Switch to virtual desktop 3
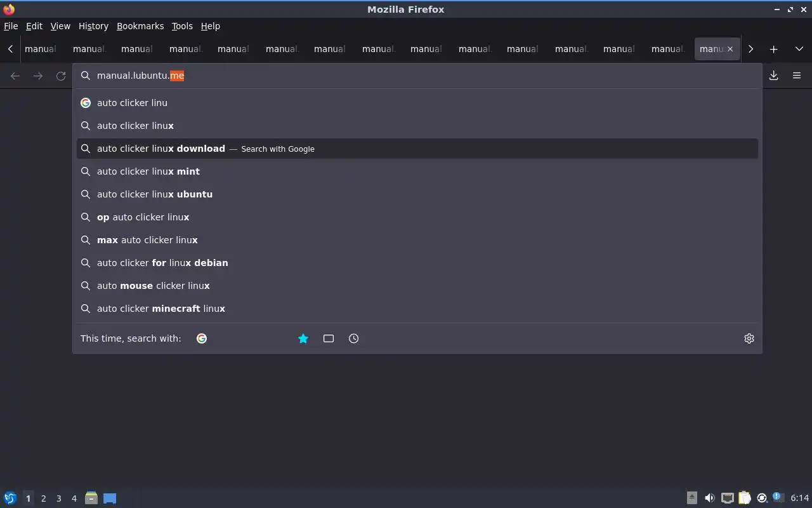The width and height of the screenshot is (812, 508). pyautogui.click(x=58, y=498)
